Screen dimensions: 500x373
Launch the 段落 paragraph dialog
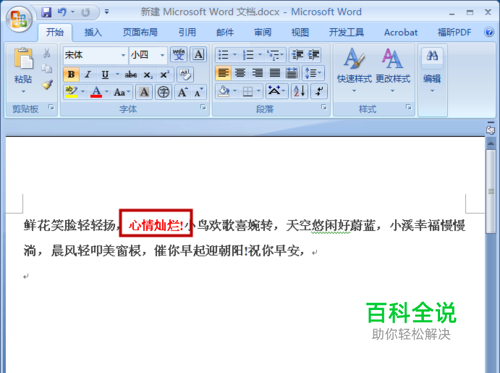click(x=324, y=107)
